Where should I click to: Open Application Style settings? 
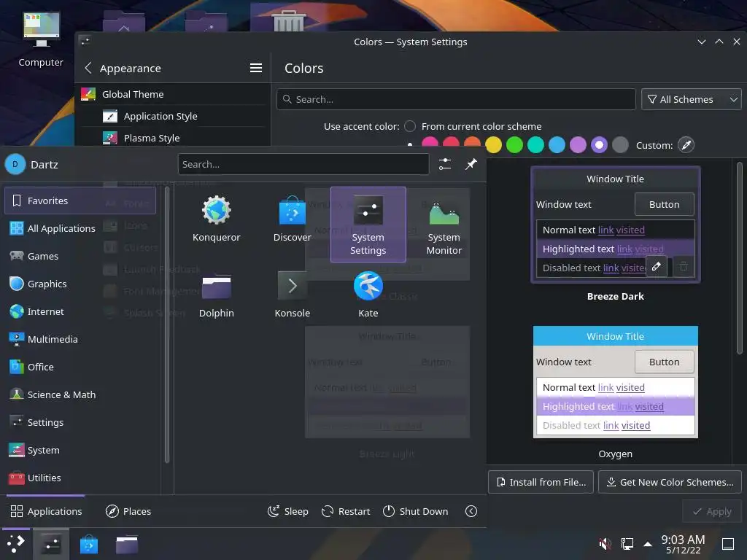click(172, 116)
